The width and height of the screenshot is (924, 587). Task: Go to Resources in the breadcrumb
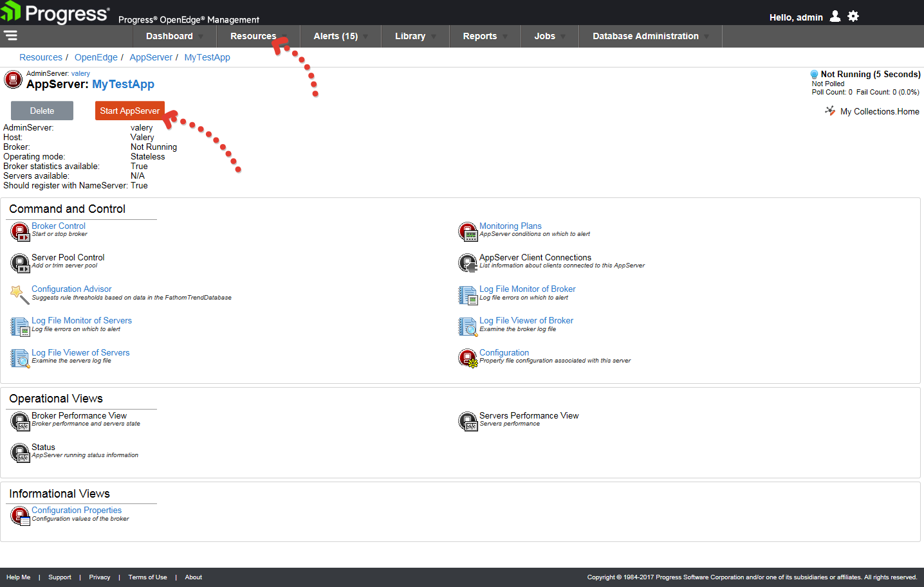(41, 57)
